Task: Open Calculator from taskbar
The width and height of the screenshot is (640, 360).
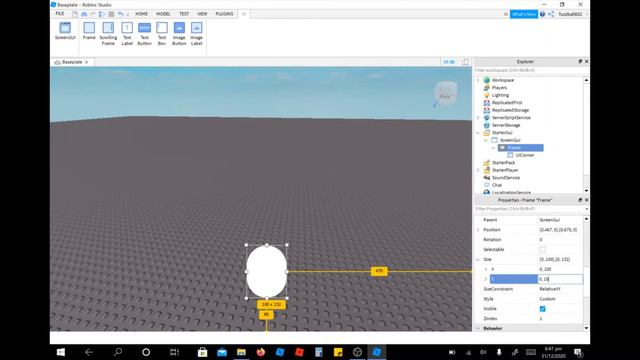Action: (319, 352)
